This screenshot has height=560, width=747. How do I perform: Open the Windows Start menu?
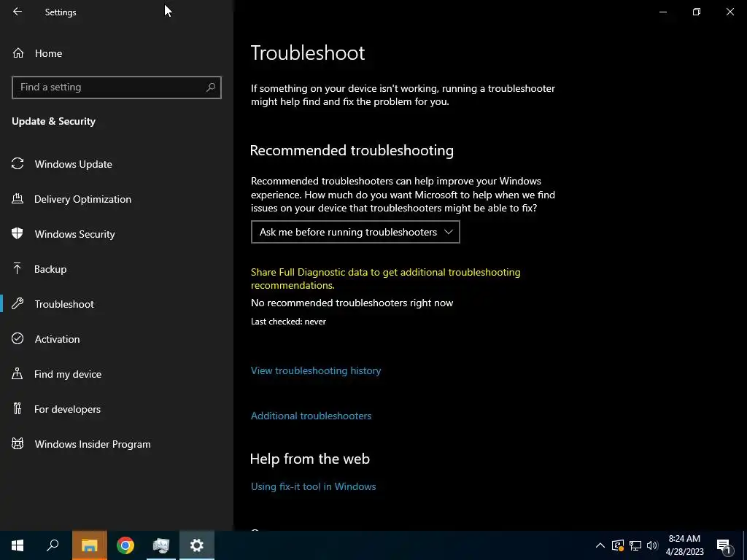(18, 545)
